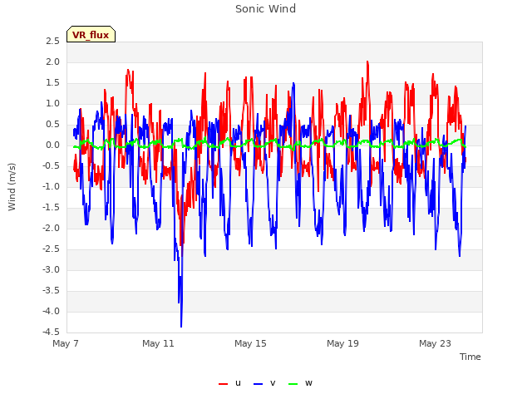Click the 2.0 y-axis tick label
Viewport: 532px width, 399px height.
pyautogui.click(x=53, y=62)
